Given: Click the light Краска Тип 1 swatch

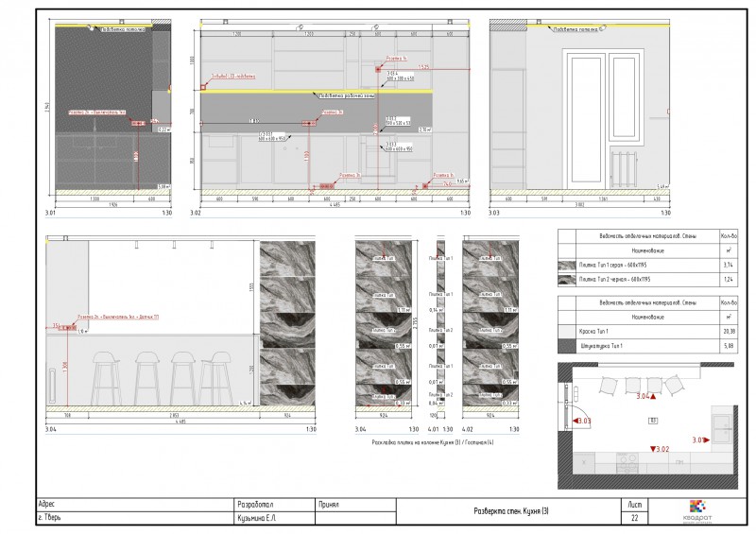Looking at the screenshot, I should tap(567, 332).
